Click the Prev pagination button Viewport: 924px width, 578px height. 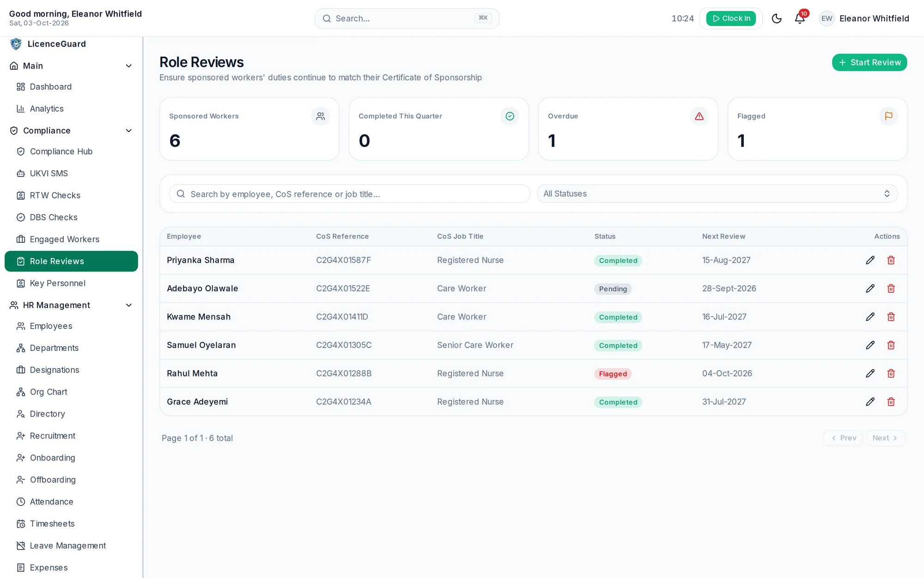[x=843, y=438]
